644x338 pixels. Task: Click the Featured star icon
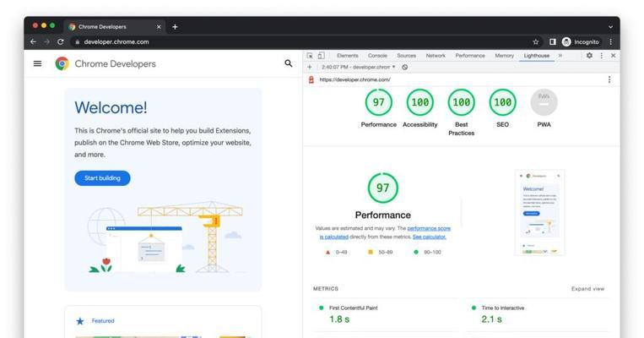click(80, 321)
